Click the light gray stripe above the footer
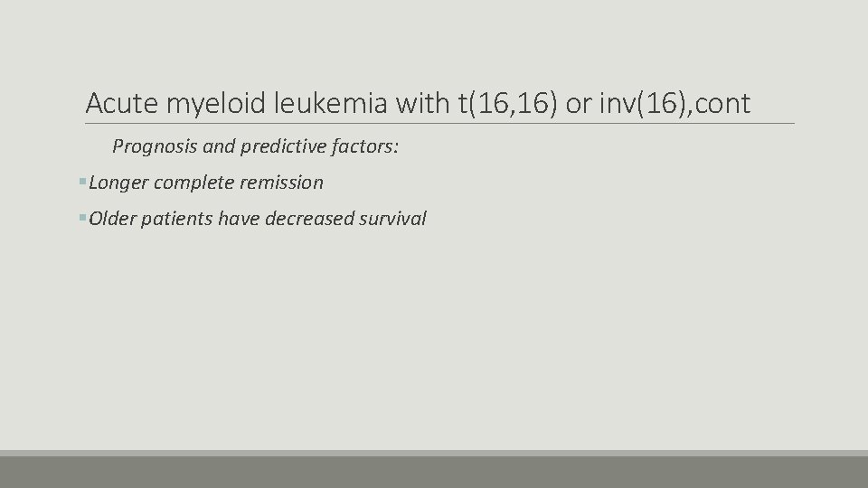This screenshot has width=868, height=488. click(x=434, y=453)
